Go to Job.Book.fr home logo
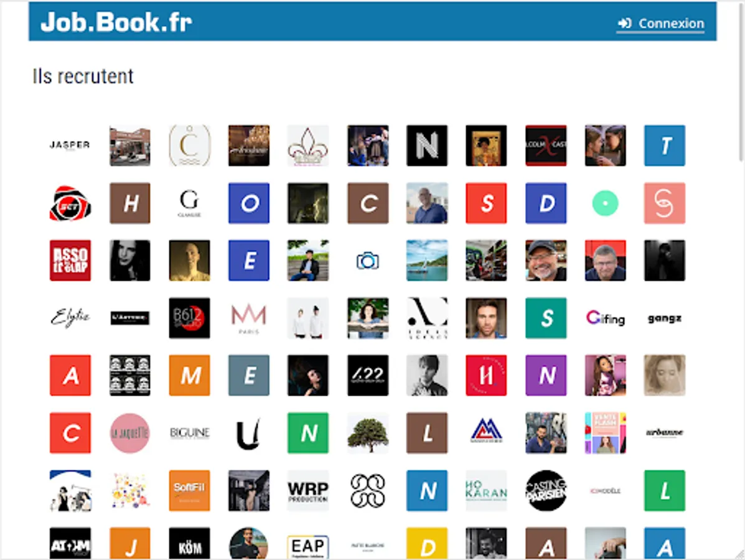Viewport: 745px width, 560px height. (x=116, y=22)
